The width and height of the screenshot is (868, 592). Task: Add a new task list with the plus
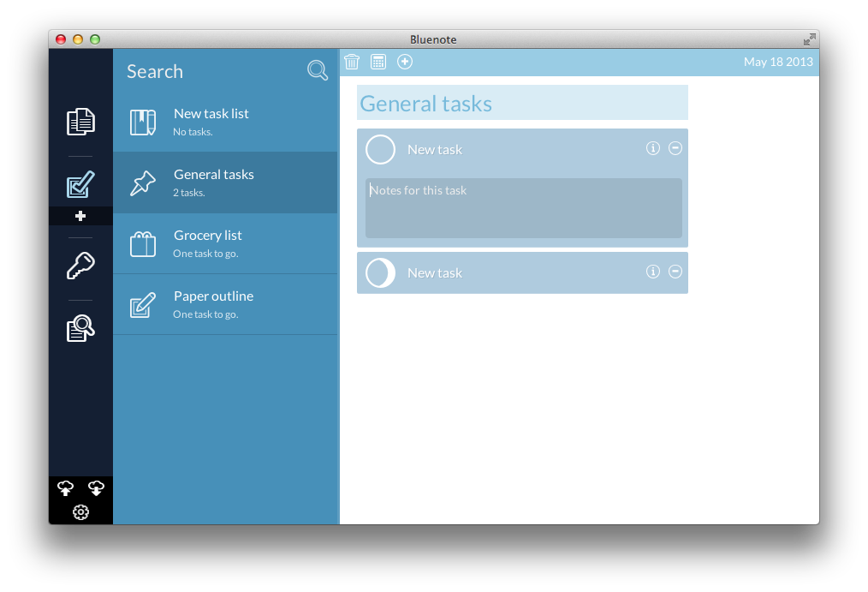pyautogui.click(x=80, y=216)
